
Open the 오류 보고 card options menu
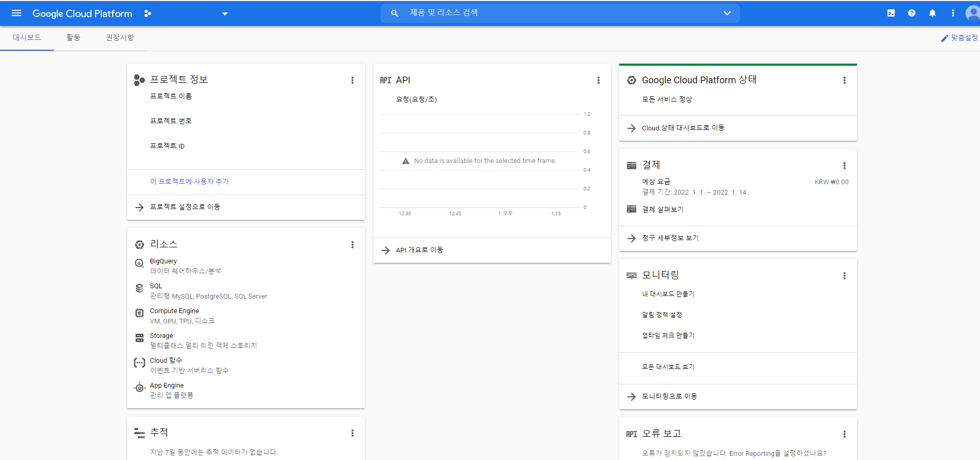pos(845,434)
